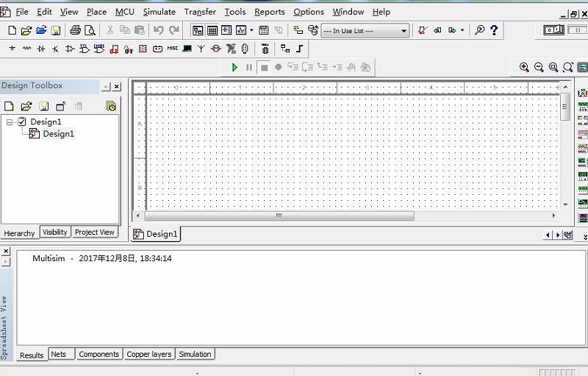Viewport: 588px width, 376px height.
Task: Place a diode from the component toolbar
Action: (x=41, y=49)
